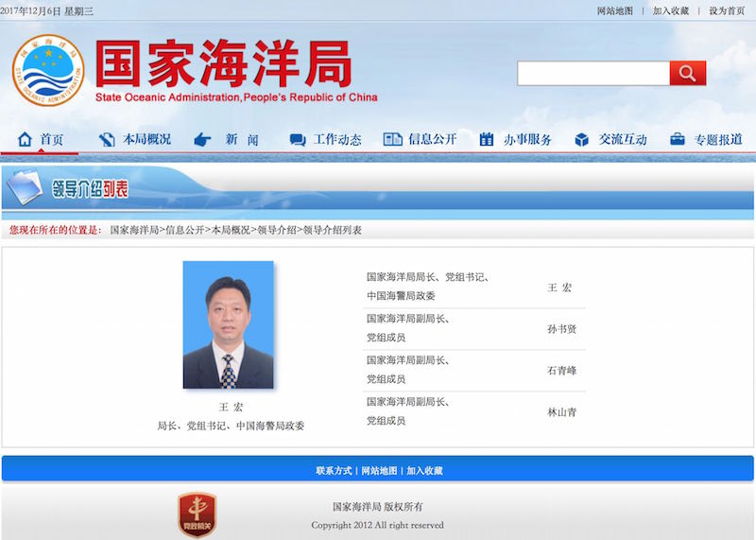Click the date 2017年12月6日 星期三

pos(46,11)
